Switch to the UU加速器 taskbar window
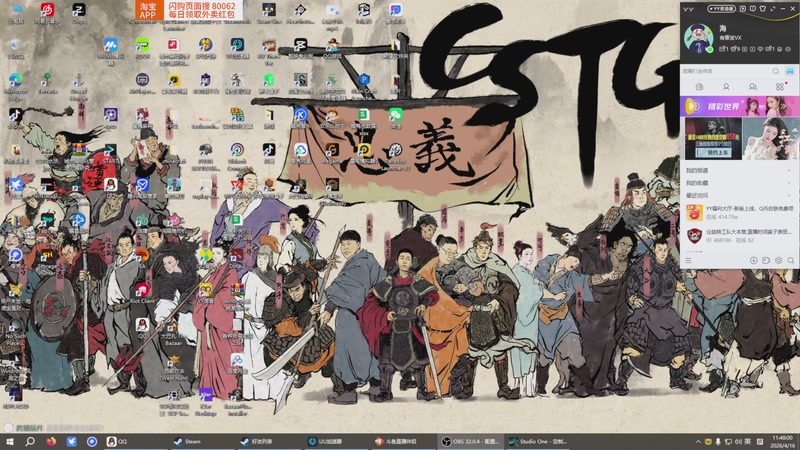The image size is (800, 450). pyautogui.click(x=337, y=441)
